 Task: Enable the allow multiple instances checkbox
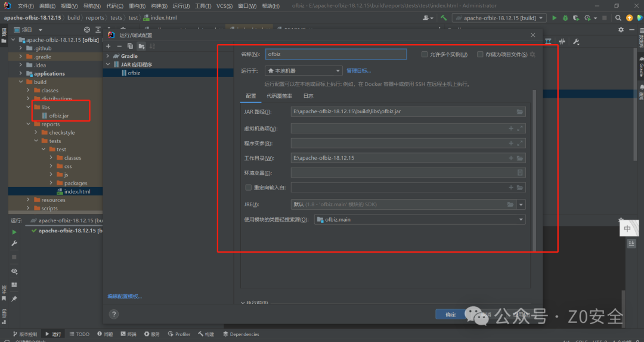(x=425, y=54)
